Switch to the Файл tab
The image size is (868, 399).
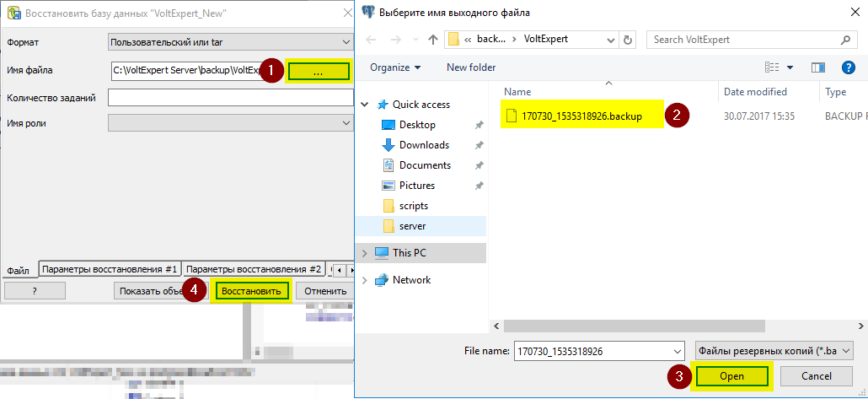(19, 271)
